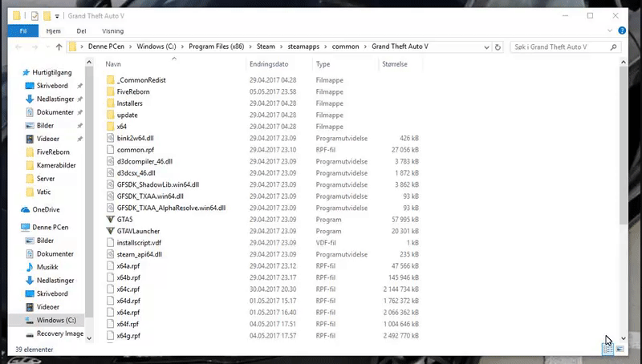Sort by the Endringsdato column header
Image resolution: width=642 pixels, height=364 pixels.
pyautogui.click(x=269, y=64)
